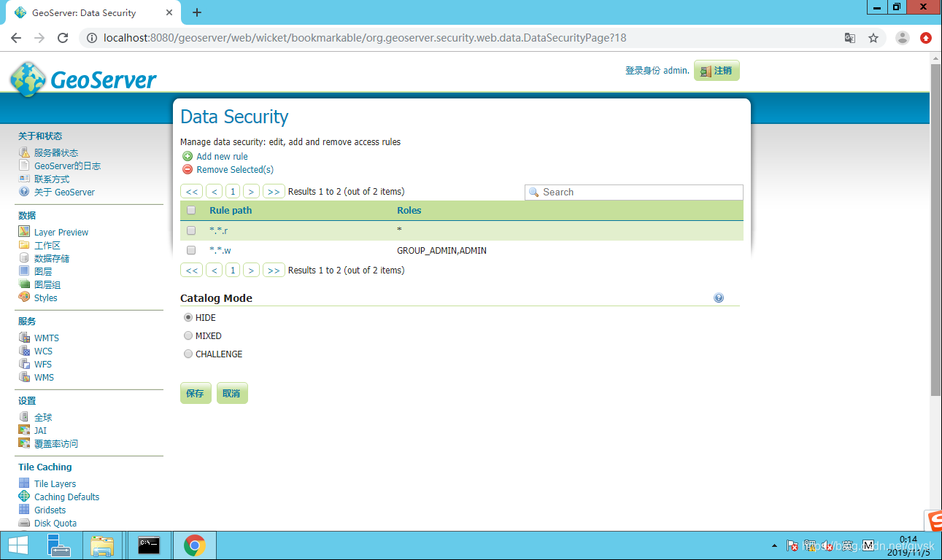Click the About GeoServer info icon

click(24, 192)
